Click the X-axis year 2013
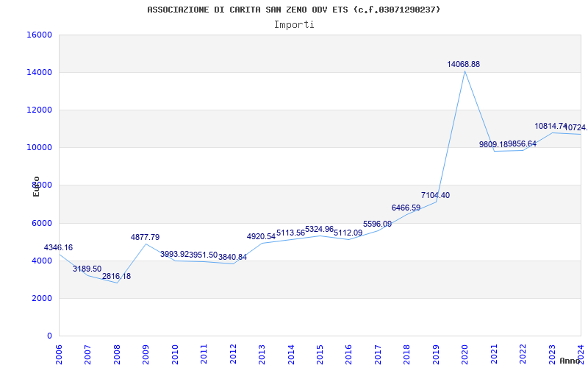Viewport: 588px width, 368px height. (x=262, y=353)
